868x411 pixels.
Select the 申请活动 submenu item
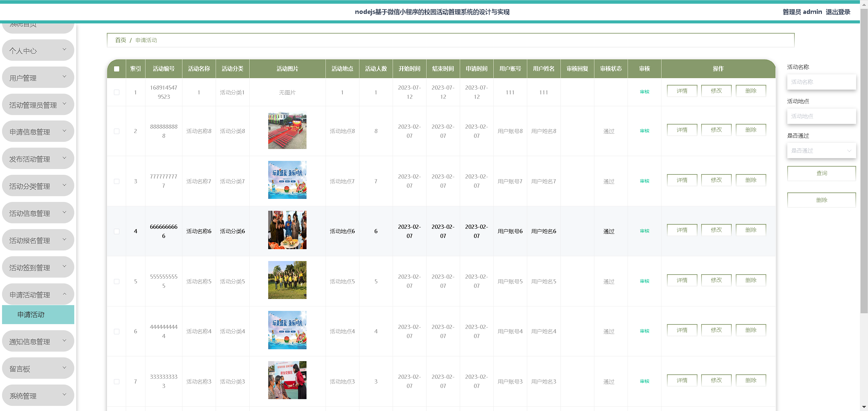click(38, 315)
